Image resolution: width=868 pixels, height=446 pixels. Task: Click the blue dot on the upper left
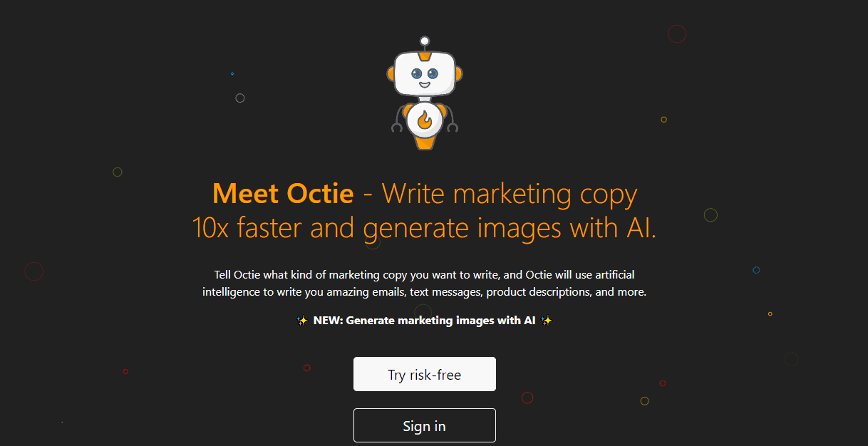click(232, 73)
